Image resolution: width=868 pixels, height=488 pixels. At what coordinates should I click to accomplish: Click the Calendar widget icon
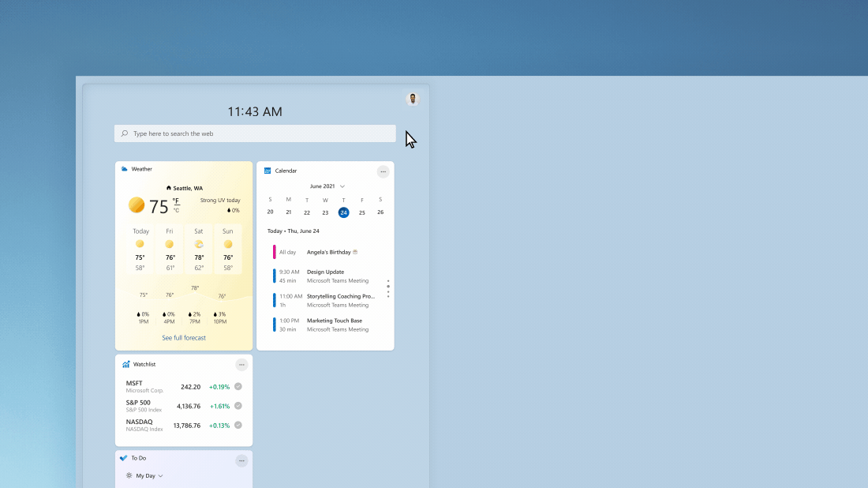point(268,171)
